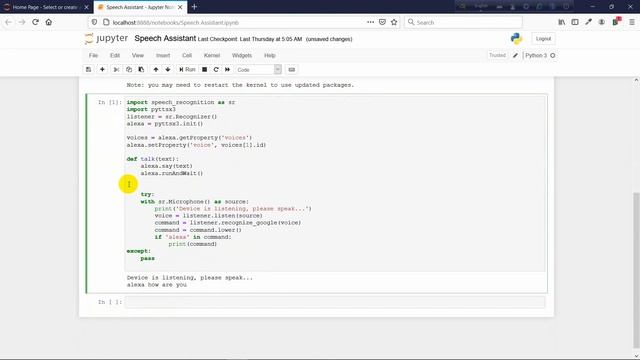Click the Pocket save icon in the address bar

tap(382, 22)
